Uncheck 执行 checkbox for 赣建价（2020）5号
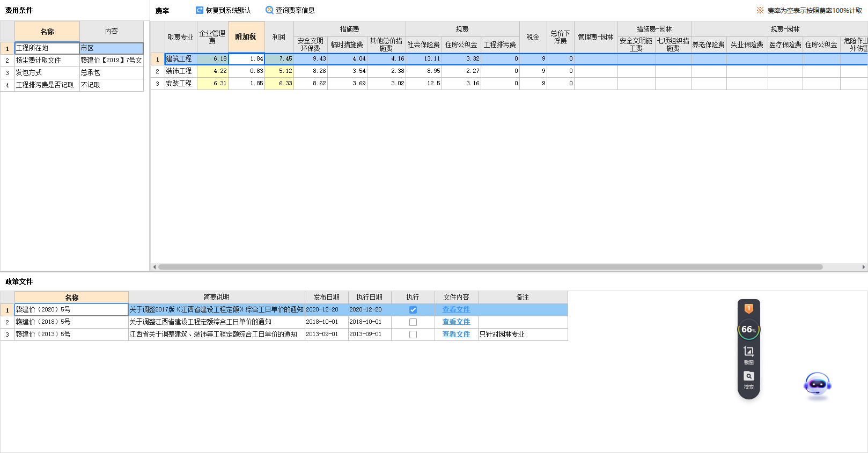The width and height of the screenshot is (868, 453). [x=413, y=310]
